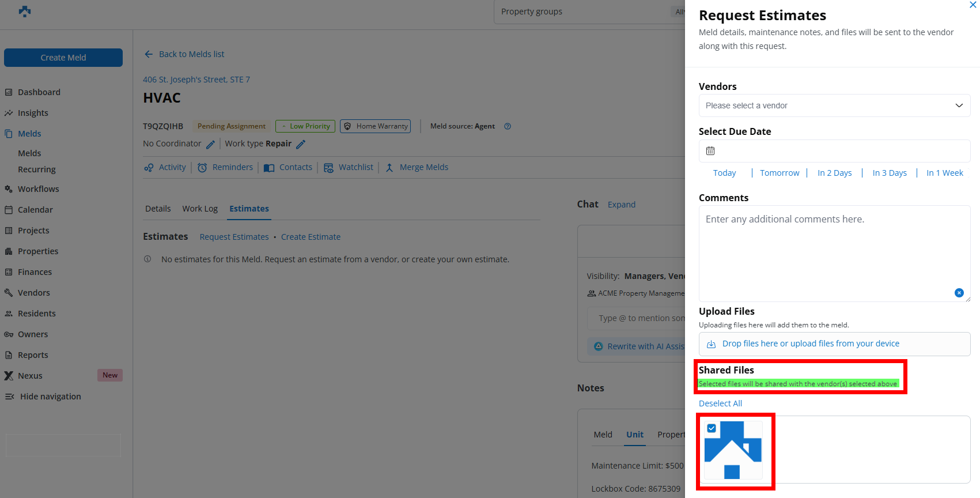Viewport: 980px width, 498px height.
Task: Click pencil icon next to No Coordinator
Action: pyautogui.click(x=210, y=144)
